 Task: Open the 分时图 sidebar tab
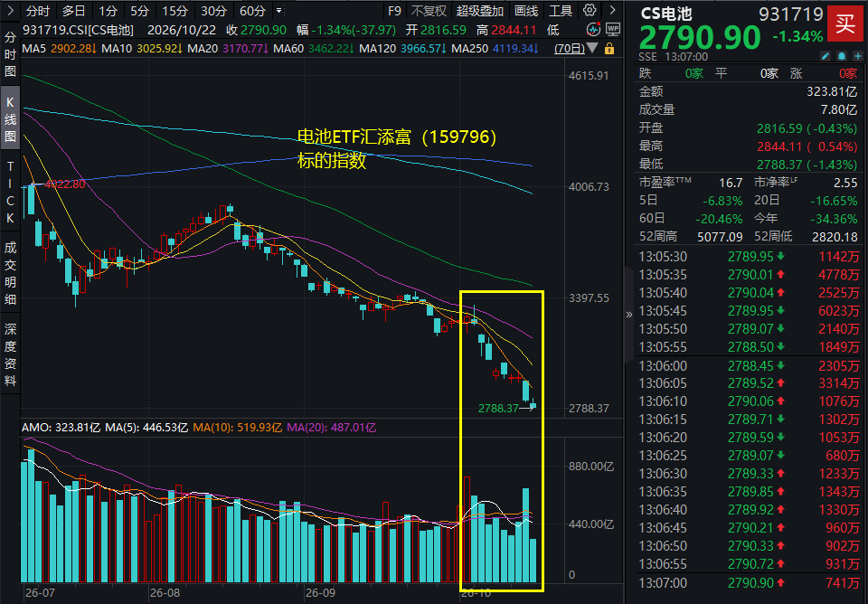click(10, 54)
